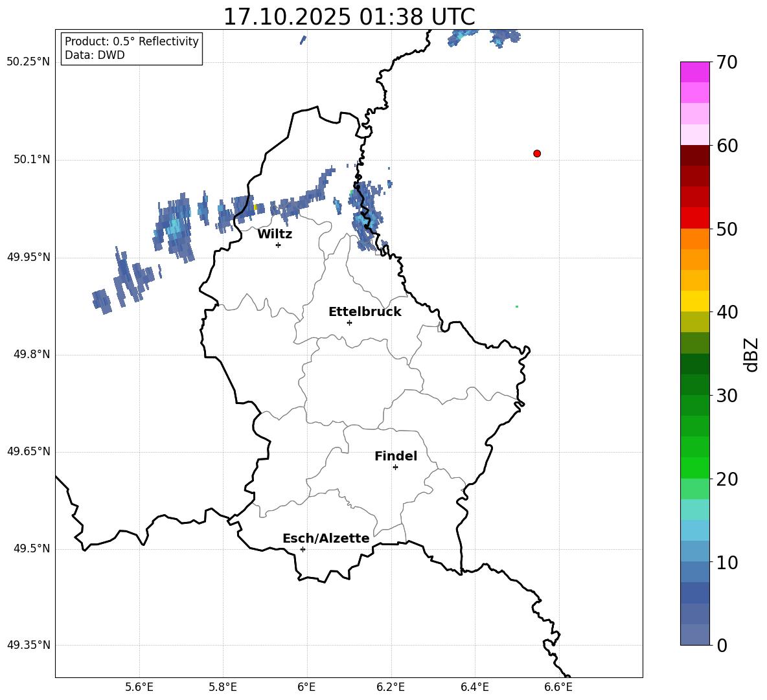Viewport: 767px width, 700px height.
Task: Select the Esch/Alzette city label
Action: pyautogui.click(x=326, y=538)
